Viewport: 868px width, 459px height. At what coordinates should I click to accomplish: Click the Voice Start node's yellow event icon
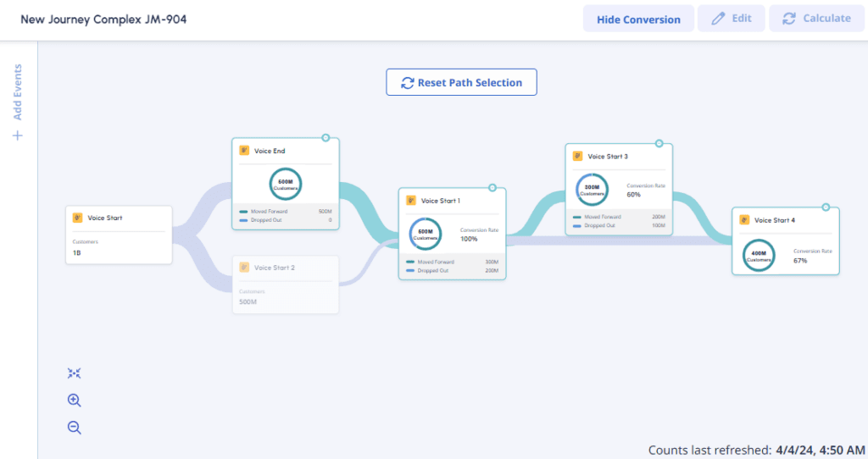tap(78, 218)
